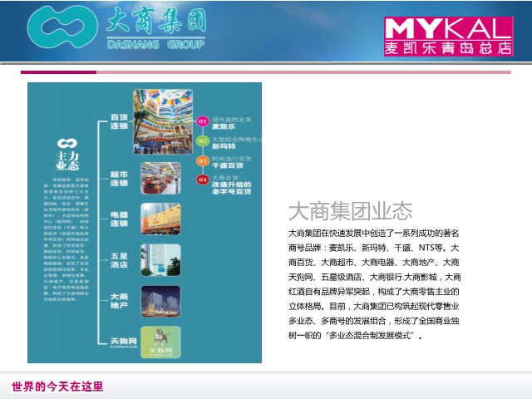Select the pink 01 circle marker
The width and height of the screenshot is (532, 399).
pos(203,121)
